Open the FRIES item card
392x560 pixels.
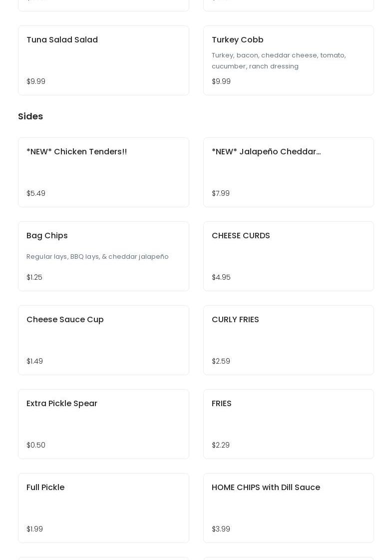pyautogui.click(x=288, y=424)
